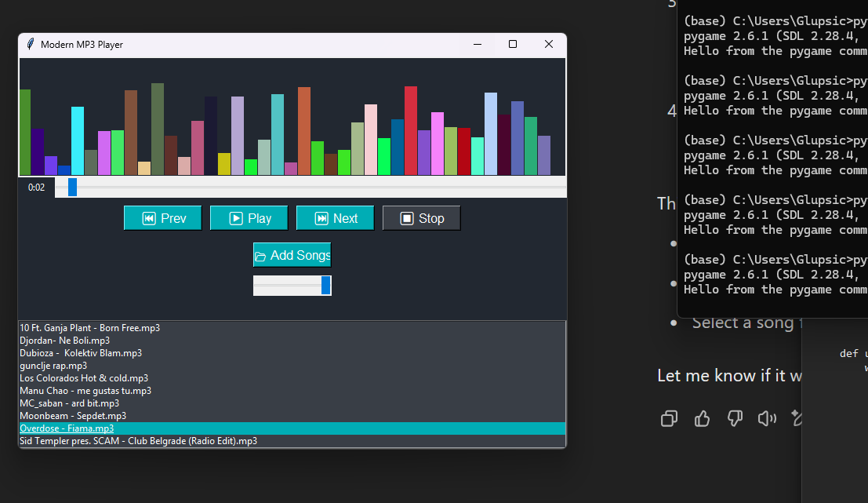Click the feather icon in title bar
868x503 pixels.
[x=30, y=45]
